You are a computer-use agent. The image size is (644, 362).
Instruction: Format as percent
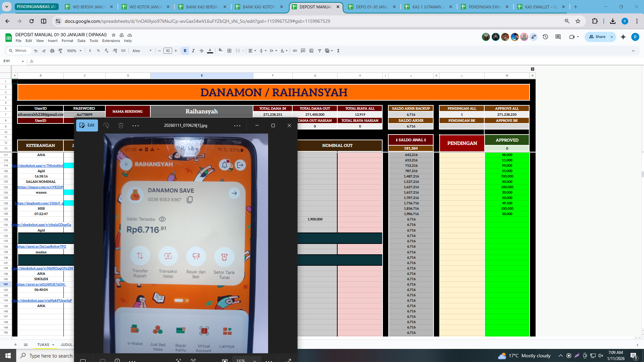tap(98, 51)
